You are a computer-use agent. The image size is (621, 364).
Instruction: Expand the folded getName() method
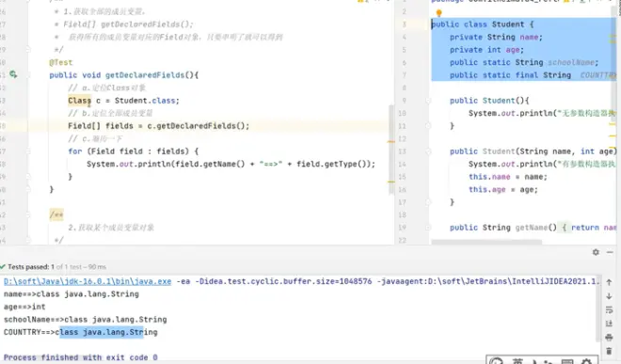428,228
